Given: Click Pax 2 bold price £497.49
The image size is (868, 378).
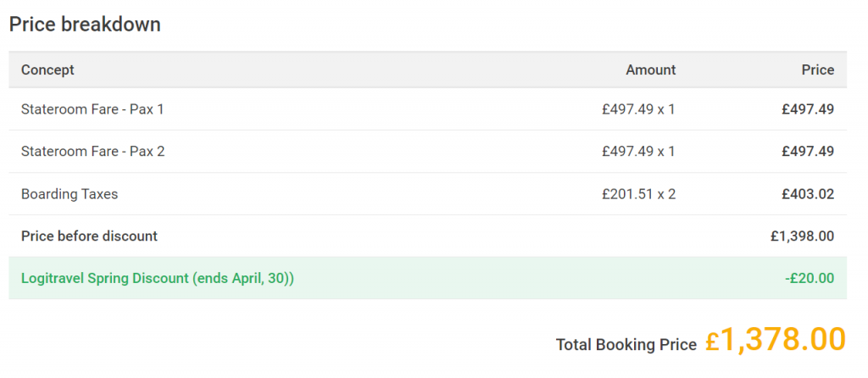Looking at the screenshot, I should (x=808, y=151).
